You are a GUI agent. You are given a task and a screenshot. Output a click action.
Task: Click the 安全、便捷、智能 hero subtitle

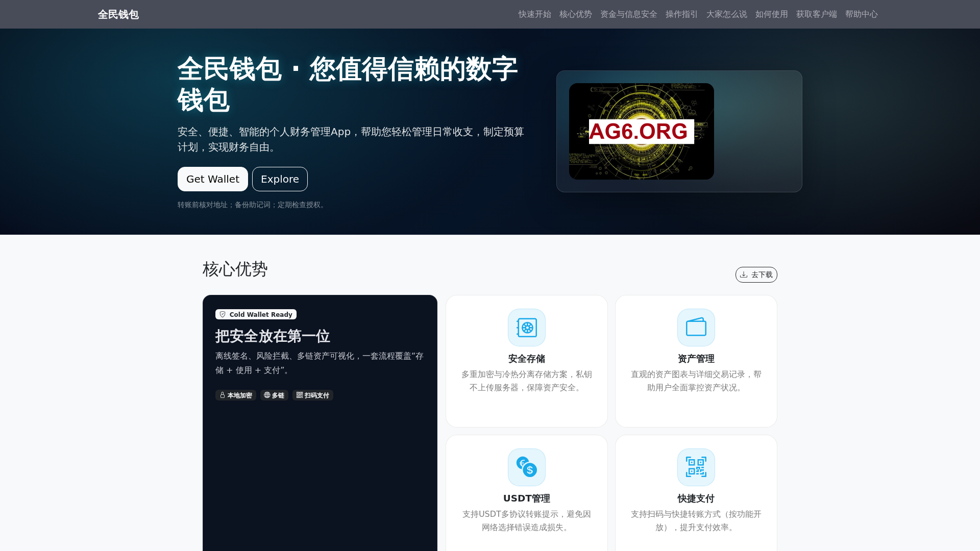coord(351,139)
